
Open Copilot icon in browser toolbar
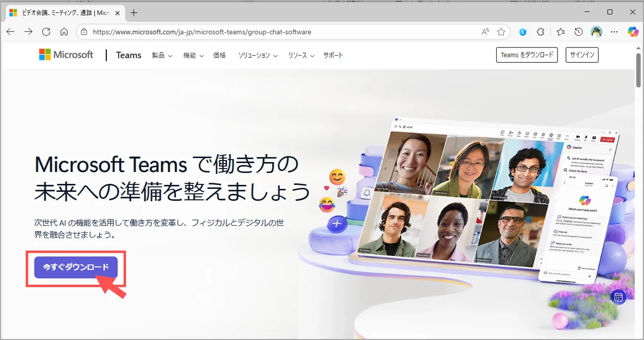coord(633,32)
